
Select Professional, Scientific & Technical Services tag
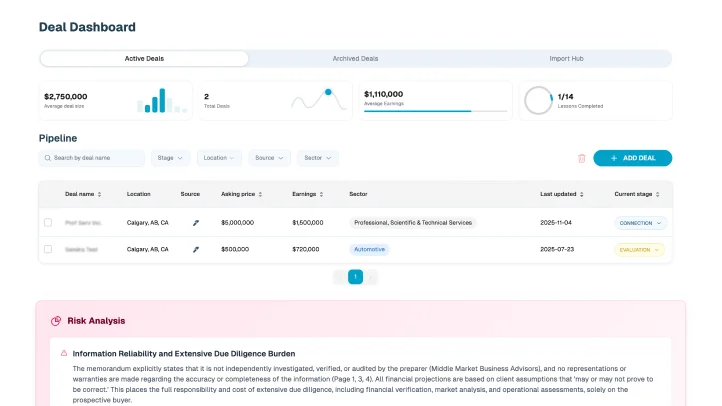click(413, 223)
